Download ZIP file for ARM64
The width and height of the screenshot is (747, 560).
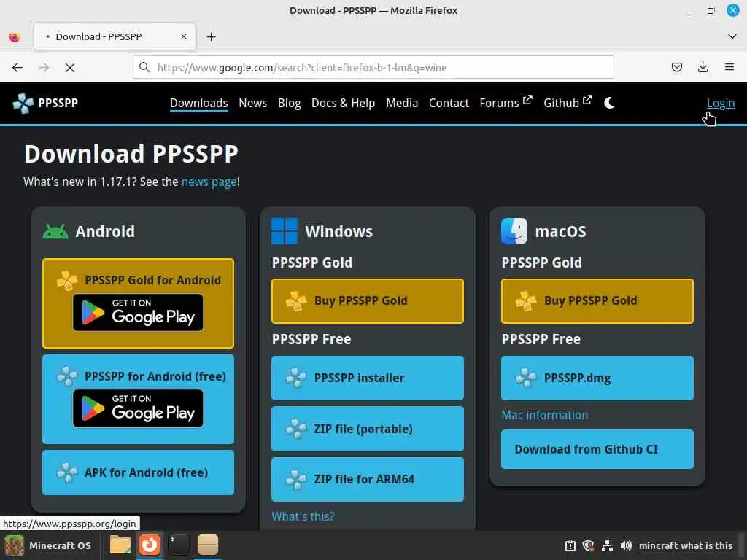[368, 479]
